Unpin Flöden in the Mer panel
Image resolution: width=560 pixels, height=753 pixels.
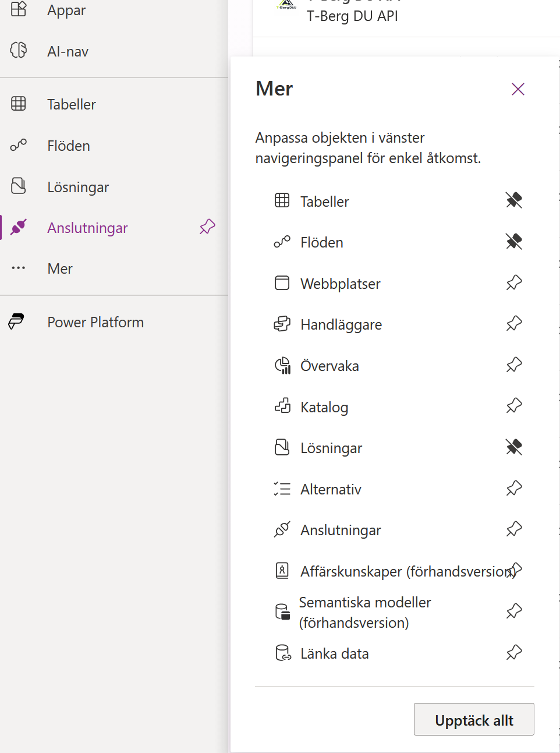click(514, 241)
